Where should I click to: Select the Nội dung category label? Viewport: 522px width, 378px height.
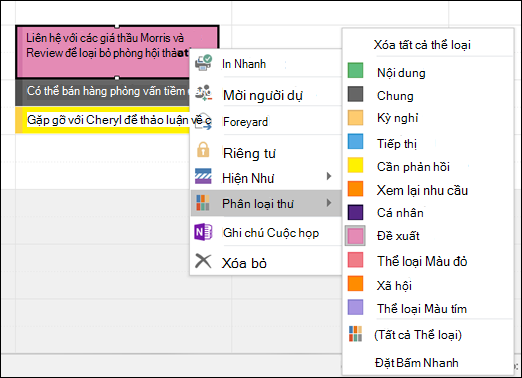tap(401, 73)
